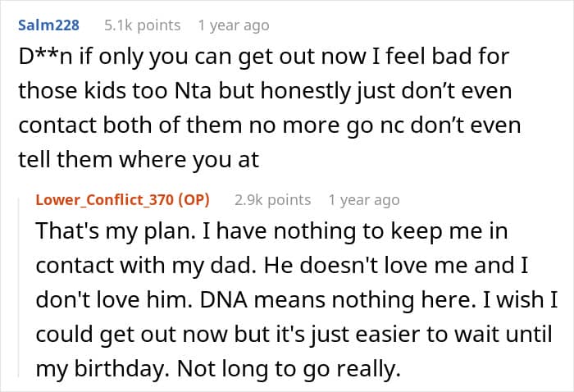The height and width of the screenshot is (392, 574).
Task: Open Salm228's user profile
Action: [x=48, y=25]
